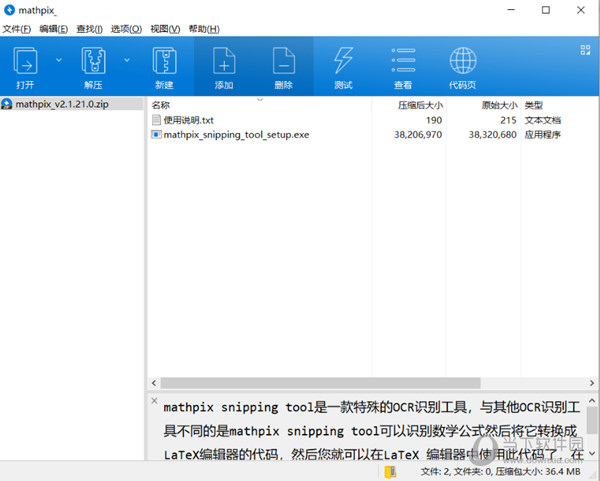Click the exe icon of mathpix_snipping_tool_setup
This screenshot has height=481, width=600.
156,135
